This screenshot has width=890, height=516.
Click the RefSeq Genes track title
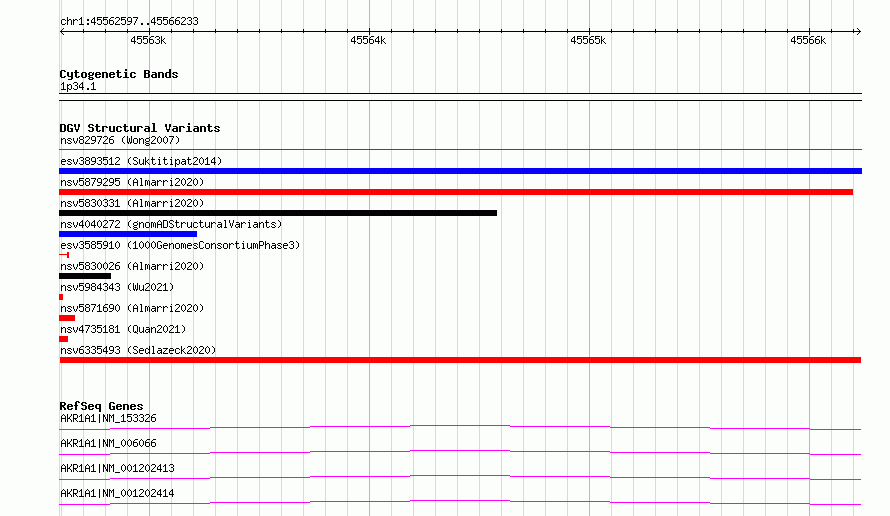[101, 406]
